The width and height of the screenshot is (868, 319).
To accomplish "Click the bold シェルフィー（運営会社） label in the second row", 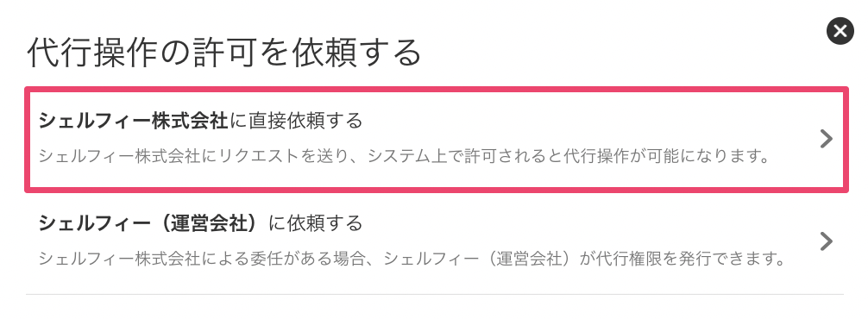I will [x=149, y=223].
